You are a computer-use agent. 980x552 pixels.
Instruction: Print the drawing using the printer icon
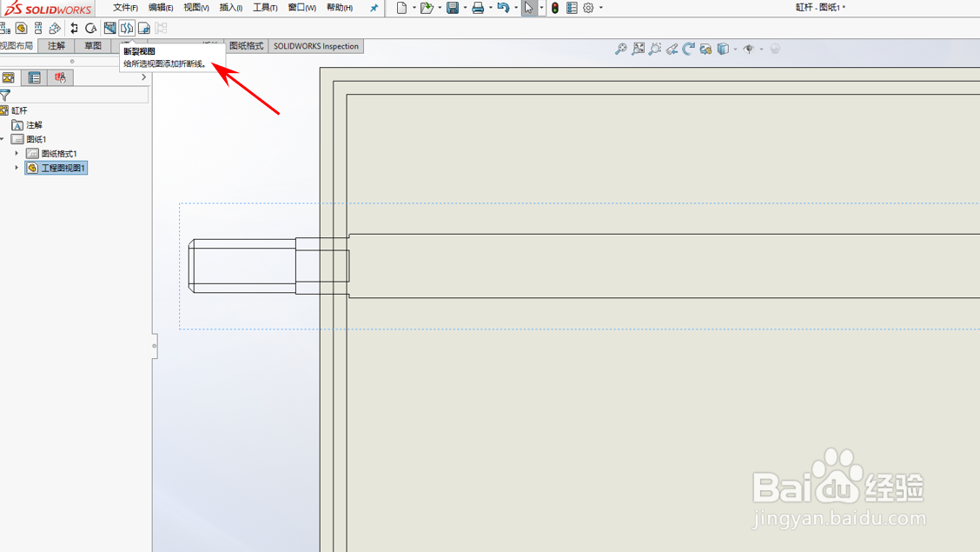pyautogui.click(x=478, y=8)
